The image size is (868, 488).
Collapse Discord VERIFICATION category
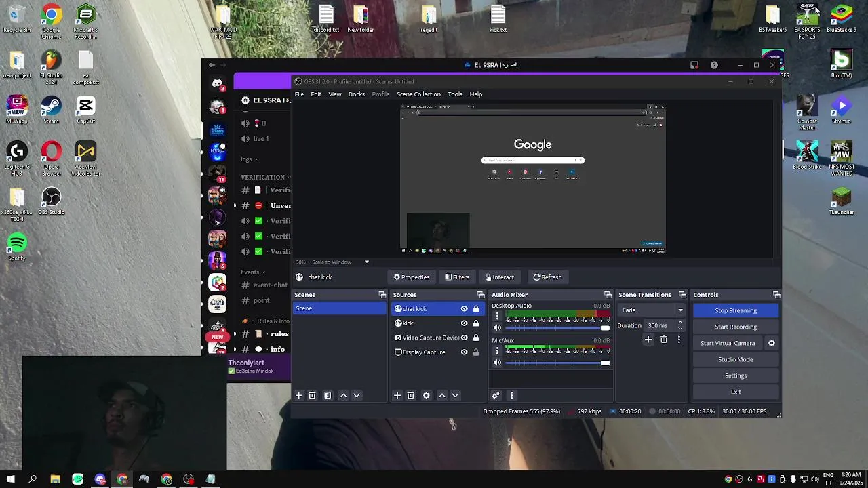tap(265, 177)
